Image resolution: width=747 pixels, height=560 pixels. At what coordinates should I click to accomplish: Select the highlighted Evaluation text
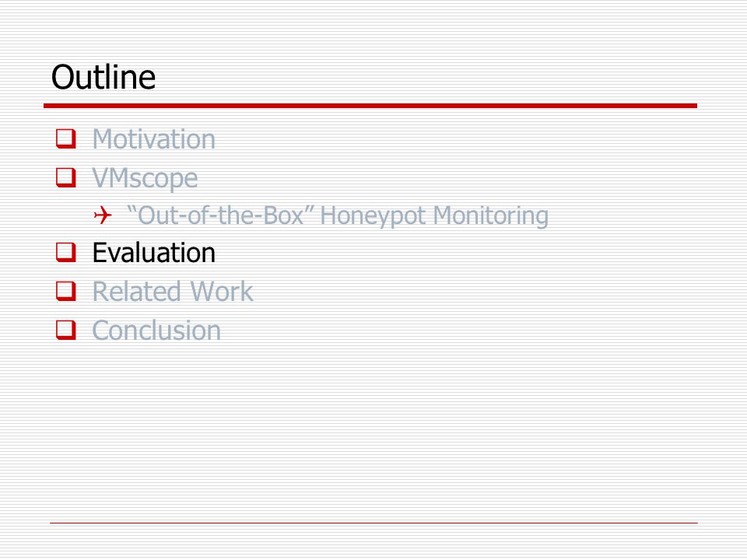tap(154, 253)
